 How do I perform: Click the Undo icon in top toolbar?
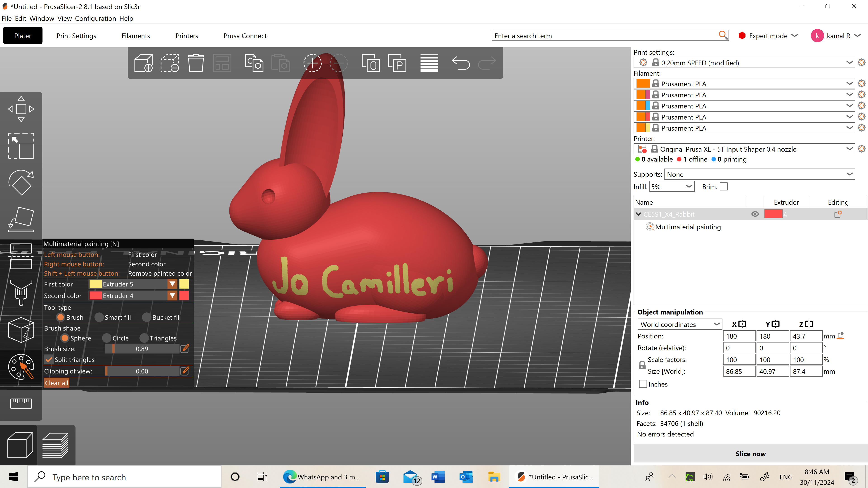[461, 63]
